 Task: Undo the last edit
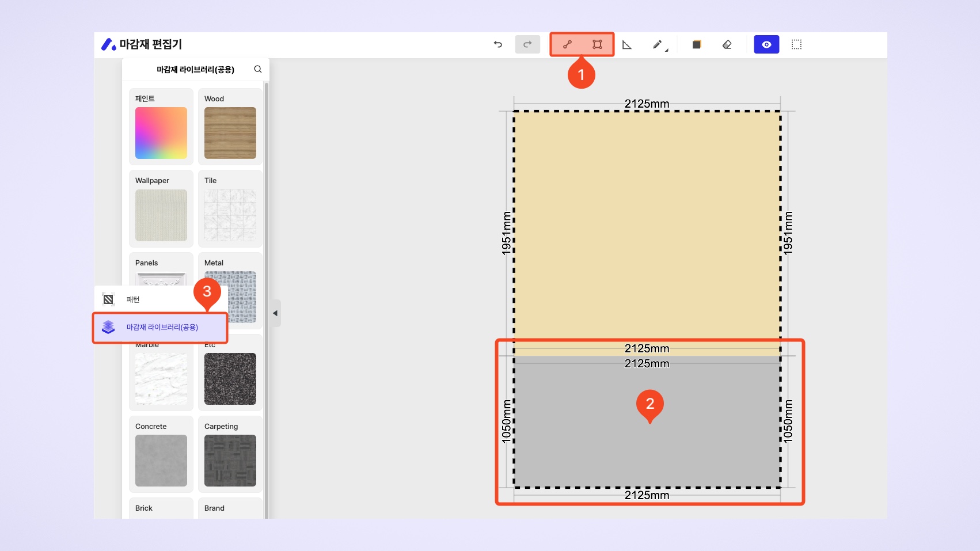(498, 44)
